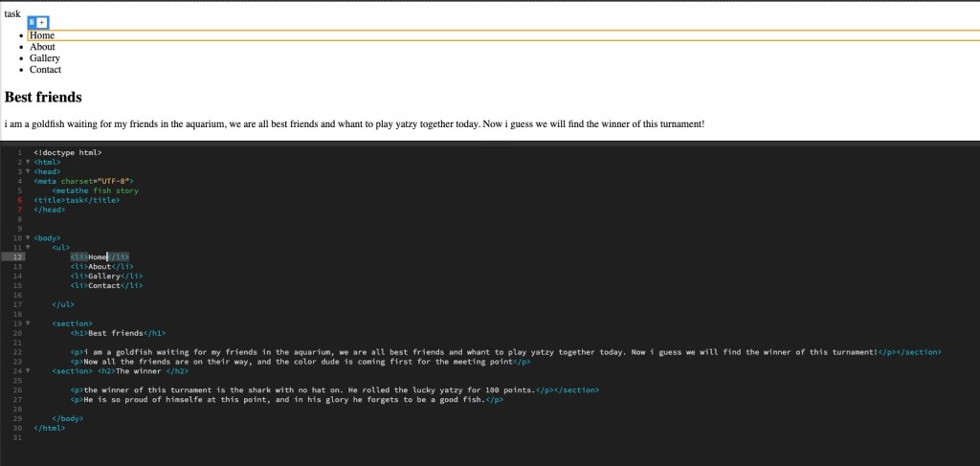Fold the first section at line 19

point(28,323)
